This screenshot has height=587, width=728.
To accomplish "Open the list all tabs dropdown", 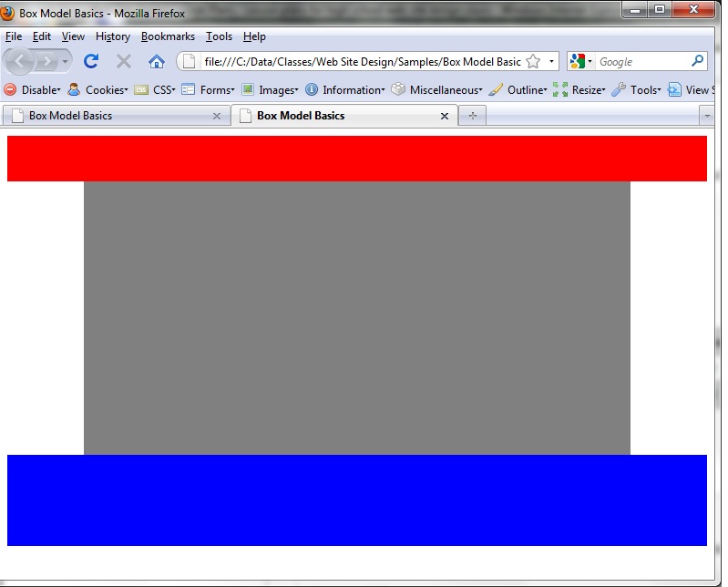I will pyautogui.click(x=707, y=116).
